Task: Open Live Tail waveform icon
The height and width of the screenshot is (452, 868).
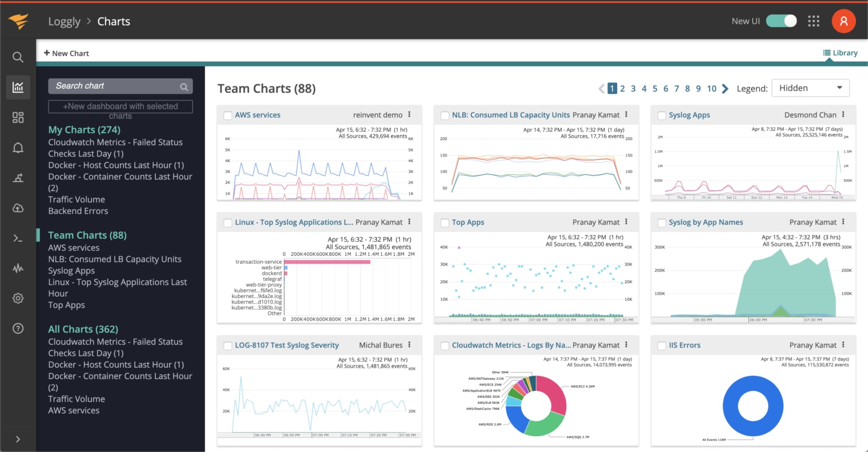Action: (x=18, y=268)
